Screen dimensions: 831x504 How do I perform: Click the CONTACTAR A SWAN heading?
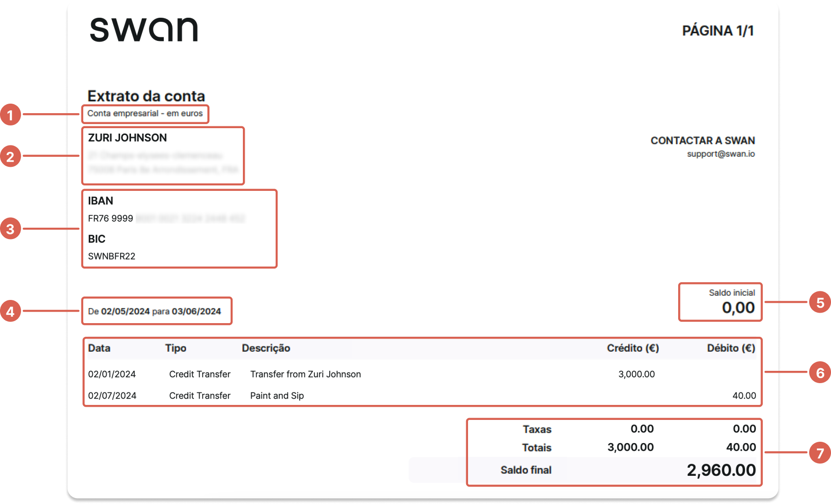coord(703,140)
